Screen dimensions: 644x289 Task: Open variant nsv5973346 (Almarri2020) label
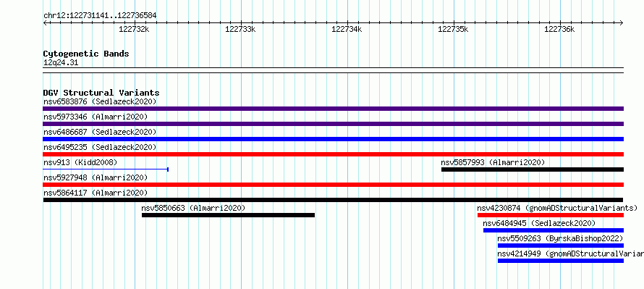(x=96, y=117)
